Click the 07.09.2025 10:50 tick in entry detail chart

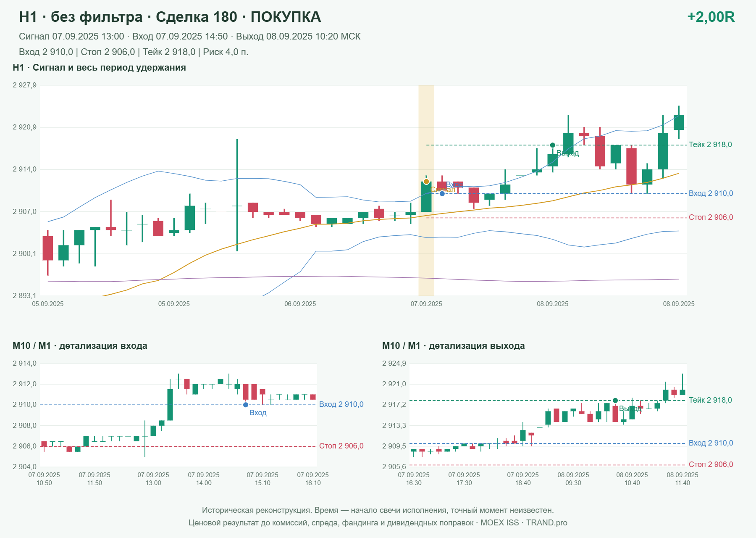pyautogui.click(x=44, y=479)
